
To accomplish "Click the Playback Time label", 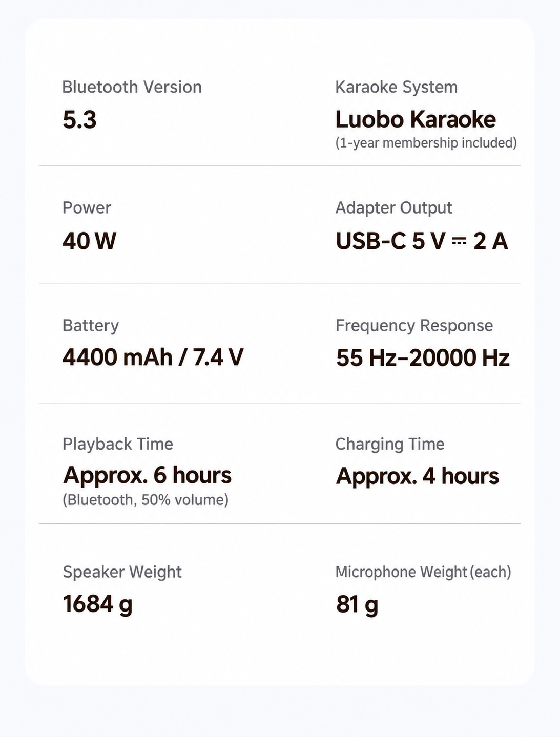I will (x=117, y=444).
